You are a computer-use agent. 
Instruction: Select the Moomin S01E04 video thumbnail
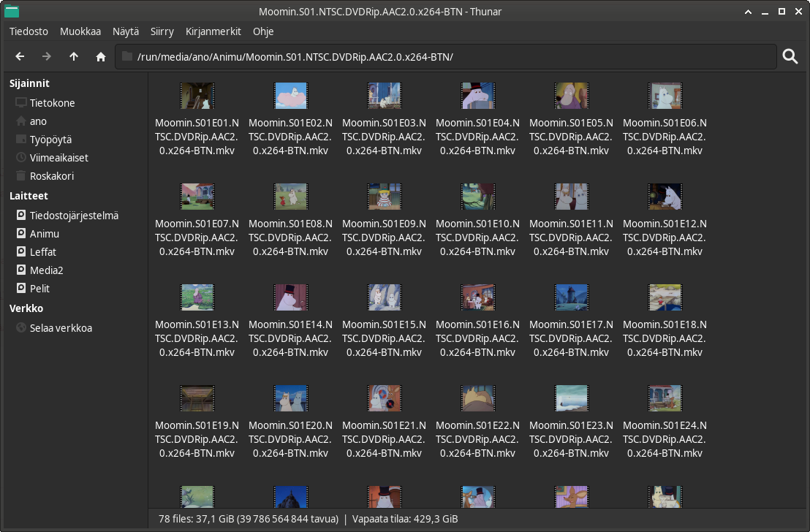(x=478, y=96)
